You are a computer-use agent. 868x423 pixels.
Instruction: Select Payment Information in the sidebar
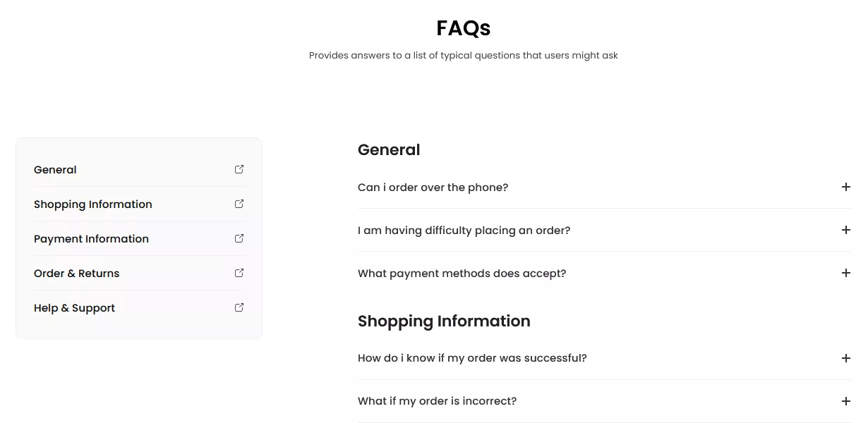(x=91, y=238)
